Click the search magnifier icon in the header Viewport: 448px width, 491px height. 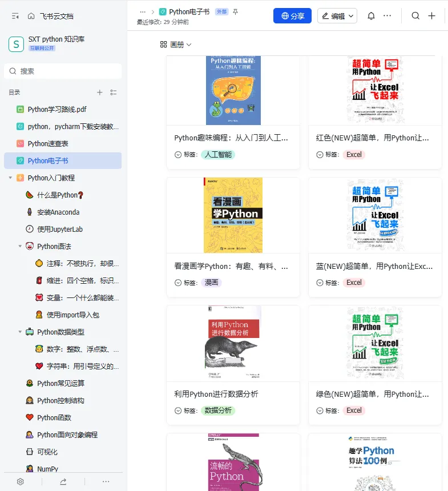[x=415, y=15]
